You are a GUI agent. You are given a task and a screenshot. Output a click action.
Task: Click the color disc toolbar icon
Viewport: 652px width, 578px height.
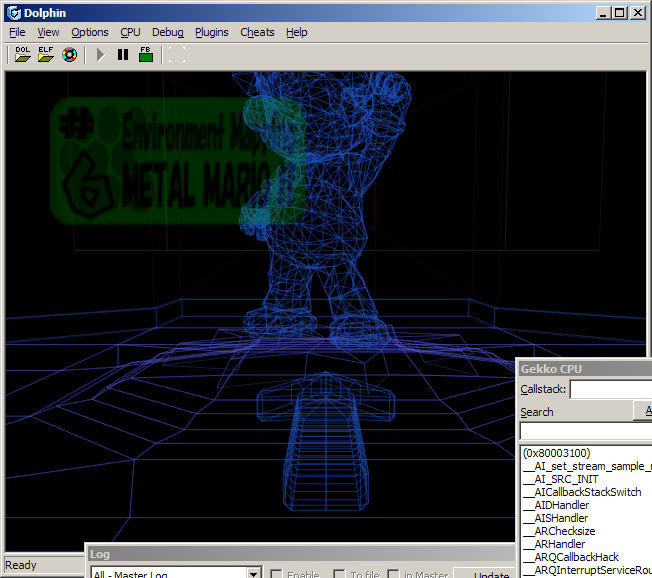coord(69,54)
